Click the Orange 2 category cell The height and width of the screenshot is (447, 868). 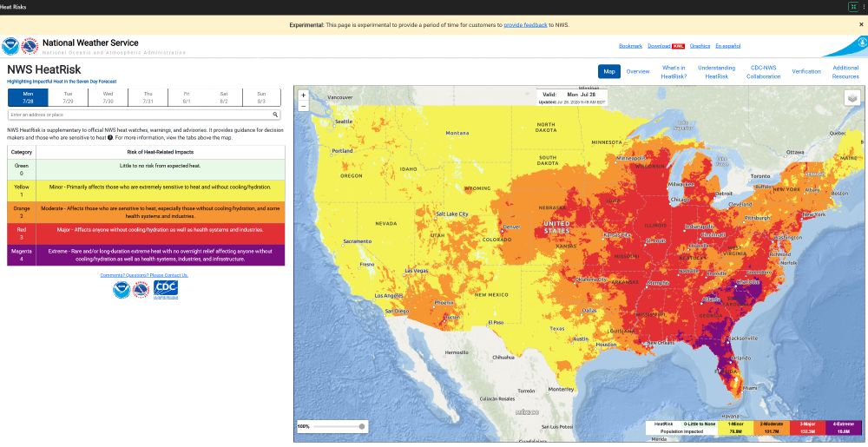pos(22,212)
